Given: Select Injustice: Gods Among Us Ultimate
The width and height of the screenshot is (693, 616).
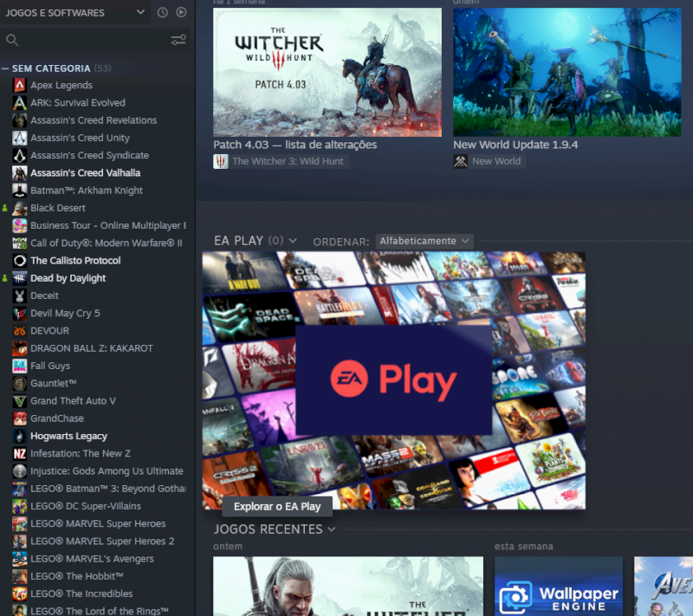Looking at the screenshot, I should point(107,471).
